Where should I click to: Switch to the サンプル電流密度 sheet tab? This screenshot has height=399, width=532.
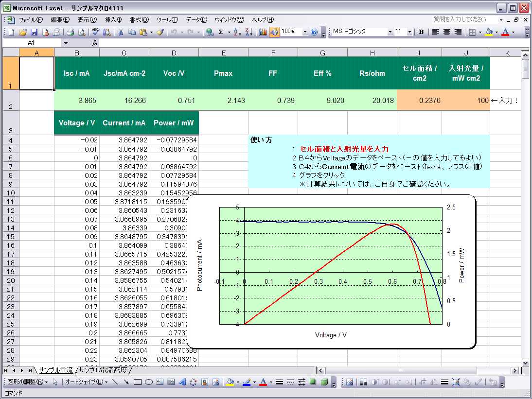click(103, 370)
